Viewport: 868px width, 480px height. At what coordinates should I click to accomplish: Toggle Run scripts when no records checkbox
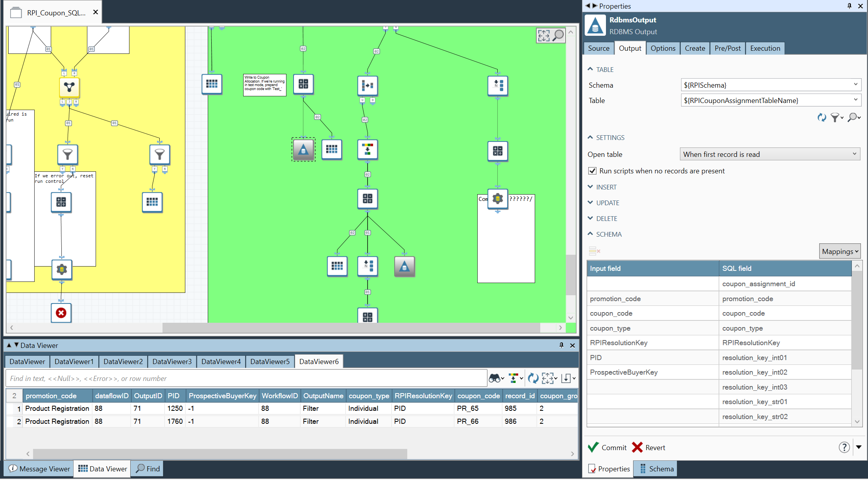point(592,171)
